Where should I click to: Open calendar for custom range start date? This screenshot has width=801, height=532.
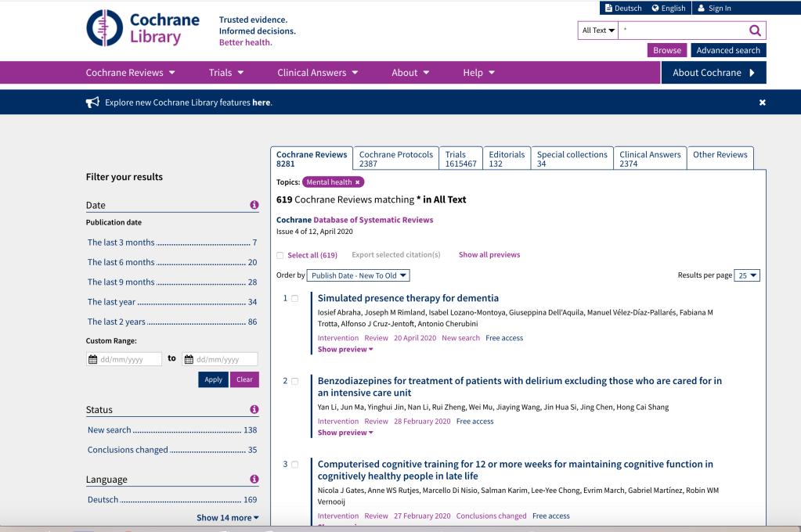click(93, 360)
